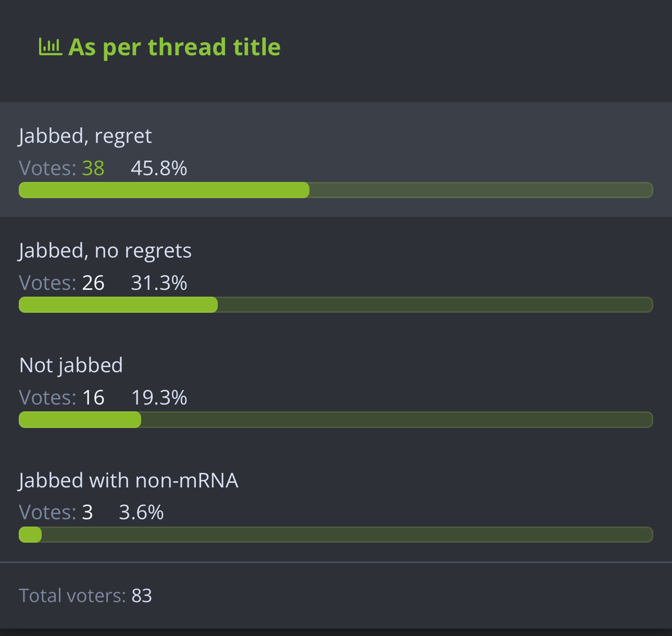Screen dimensions: 672x636
Task: Click the 38 votes count link
Action: (93, 168)
